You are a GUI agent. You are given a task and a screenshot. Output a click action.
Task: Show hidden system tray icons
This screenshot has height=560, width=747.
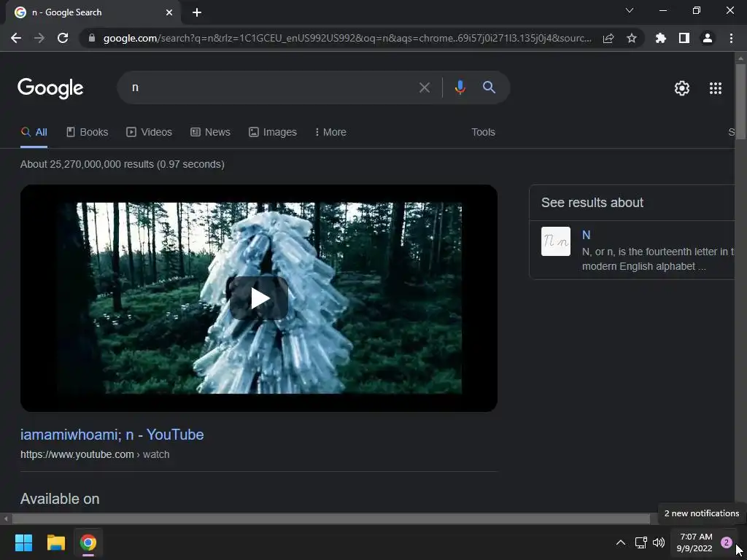click(620, 542)
